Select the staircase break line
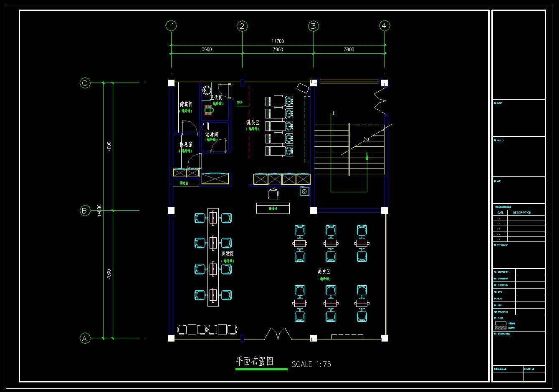Viewport: 559px width, 392px height. pyautogui.click(x=367, y=139)
